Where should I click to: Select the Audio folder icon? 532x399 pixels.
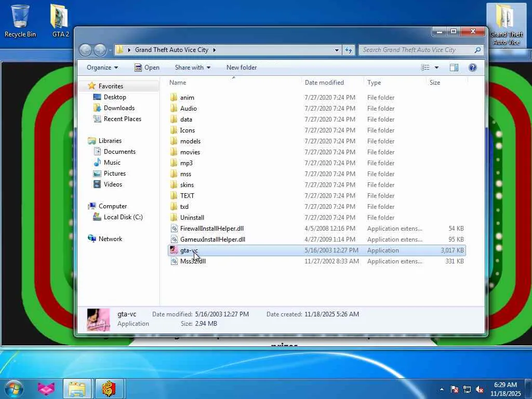[x=174, y=108]
